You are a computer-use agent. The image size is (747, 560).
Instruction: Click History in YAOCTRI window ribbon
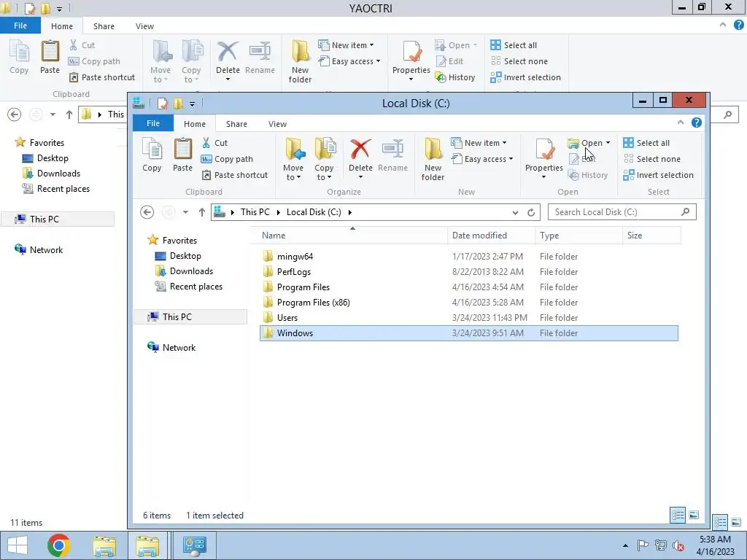[455, 77]
